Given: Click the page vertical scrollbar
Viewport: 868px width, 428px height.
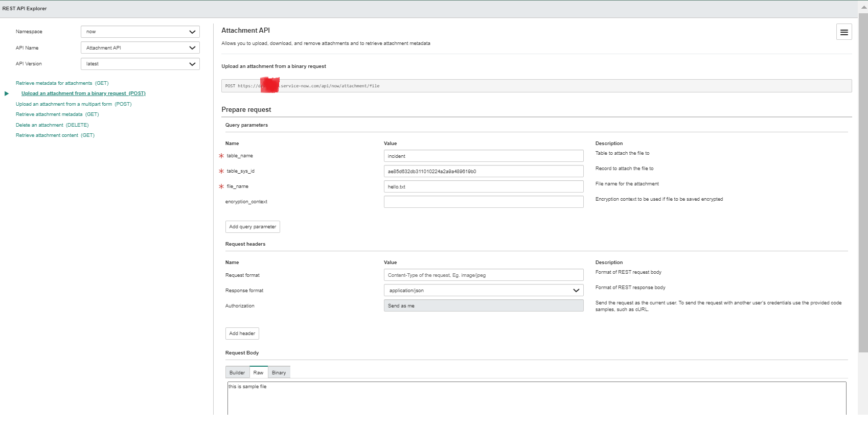Looking at the screenshot, I should coord(863,183).
